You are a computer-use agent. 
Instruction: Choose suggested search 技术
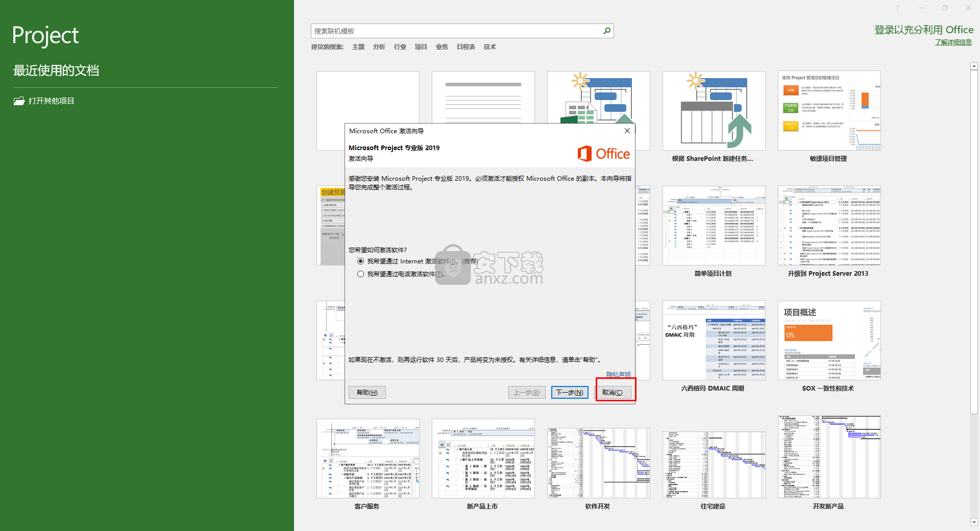pos(490,47)
